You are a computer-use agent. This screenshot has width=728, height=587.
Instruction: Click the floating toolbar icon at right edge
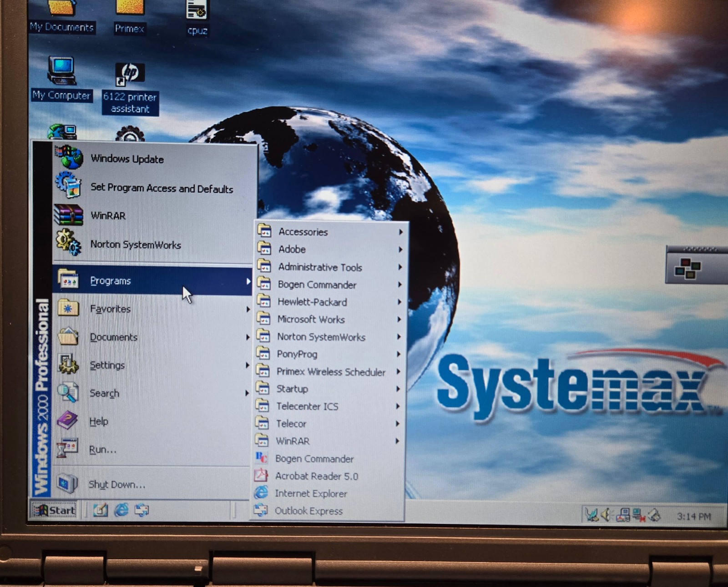point(688,268)
